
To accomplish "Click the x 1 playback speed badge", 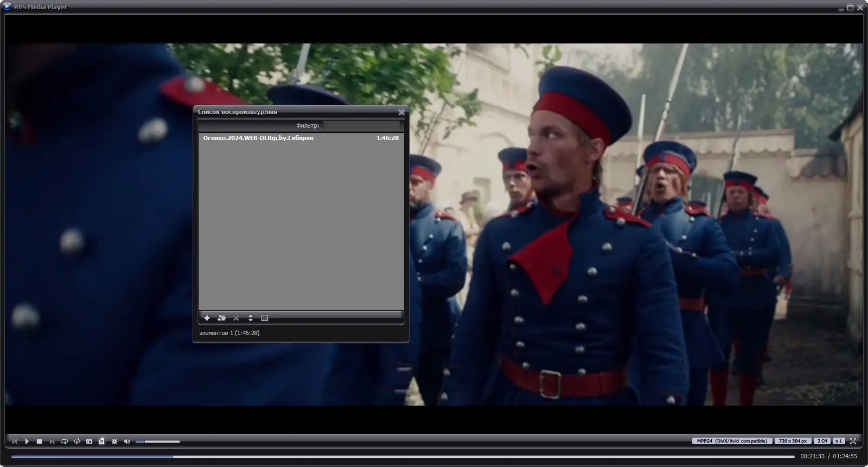I will (x=839, y=441).
